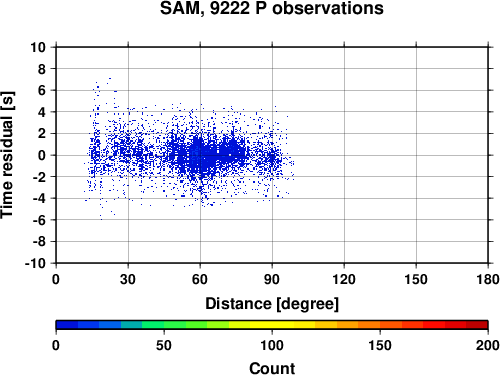The height and width of the screenshot is (375, 500).
Task: Click the x-axis tick label 60
Action: [x=200, y=279]
